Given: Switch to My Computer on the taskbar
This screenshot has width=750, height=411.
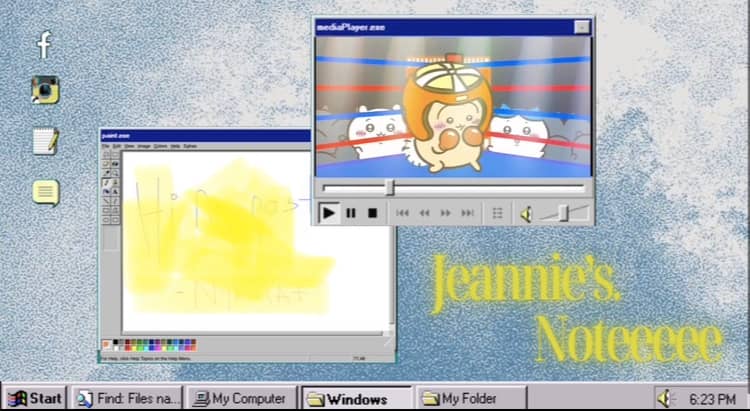Looking at the screenshot, I should 241,398.
